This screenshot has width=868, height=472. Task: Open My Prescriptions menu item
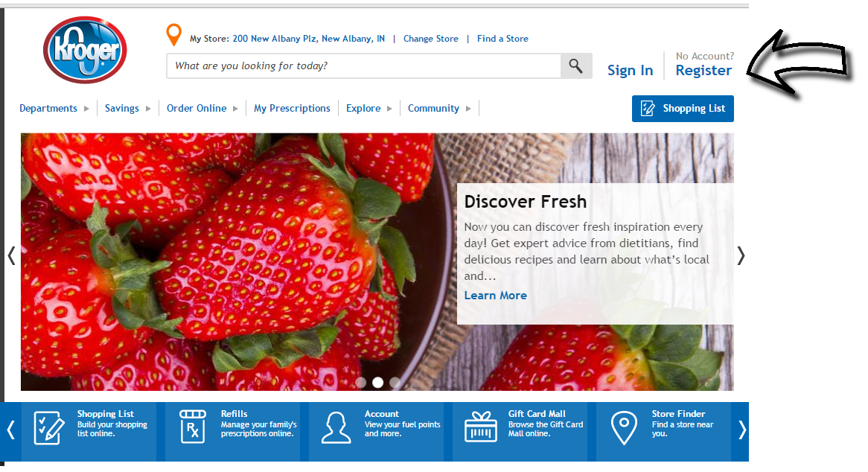point(292,109)
